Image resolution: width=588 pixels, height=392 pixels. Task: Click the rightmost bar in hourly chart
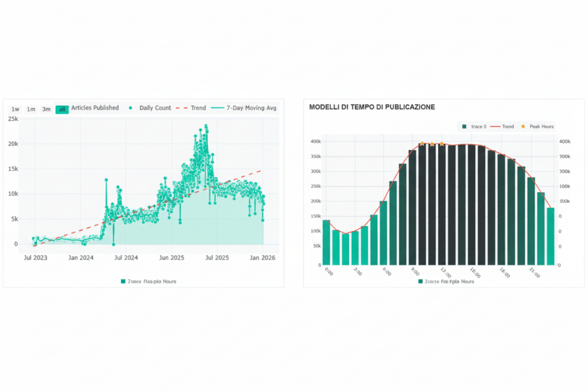[550, 236]
